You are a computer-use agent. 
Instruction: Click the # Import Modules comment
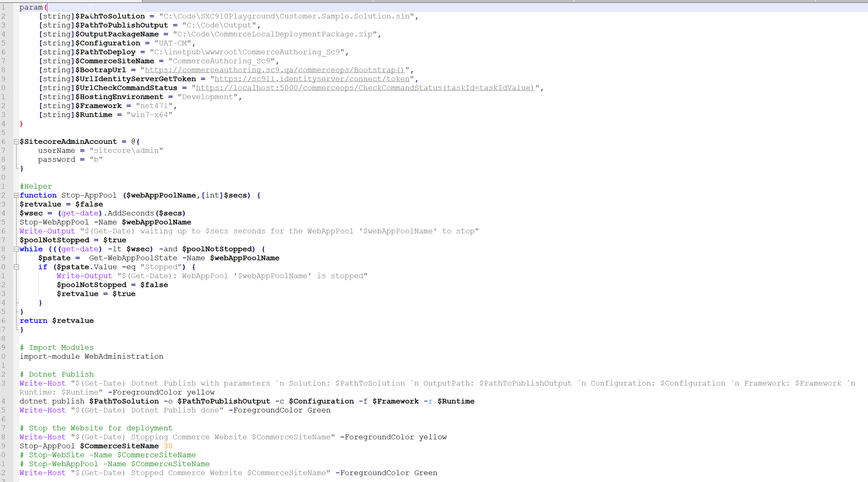pyautogui.click(x=57, y=347)
